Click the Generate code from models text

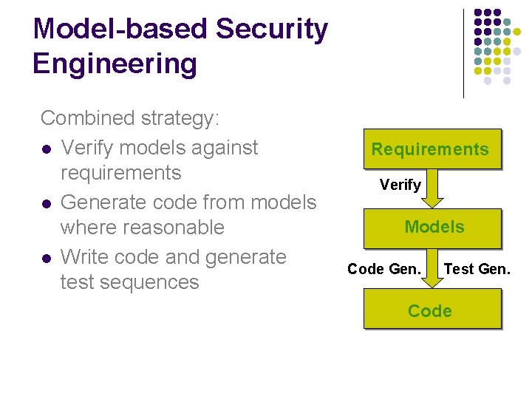pyautogui.click(x=188, y=202)
